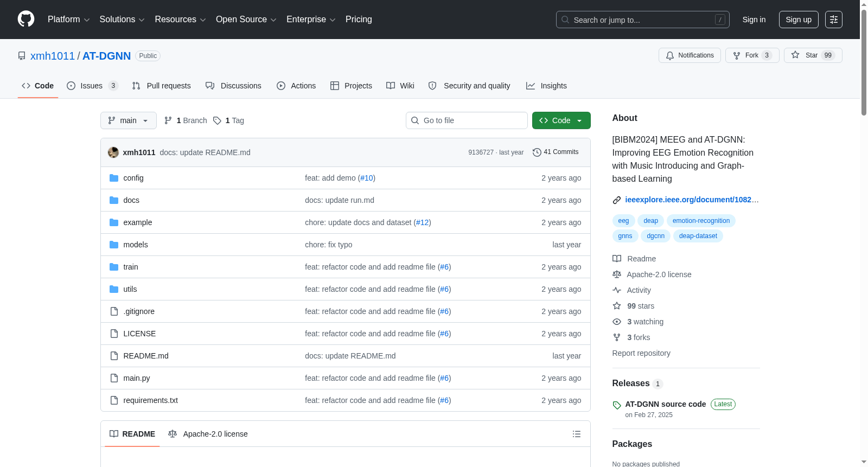Open the main branch selector dropdown
Viewport: 868px width, 467px height.
tap(129, 120)
